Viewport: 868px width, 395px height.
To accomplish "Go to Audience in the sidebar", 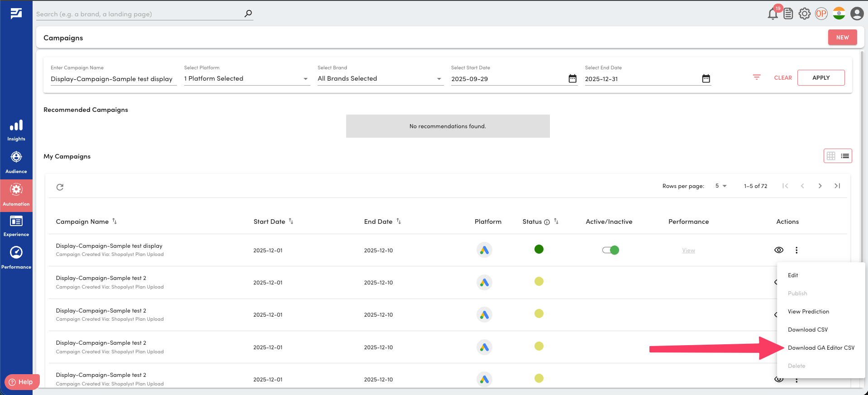I will tap(16, 163).
